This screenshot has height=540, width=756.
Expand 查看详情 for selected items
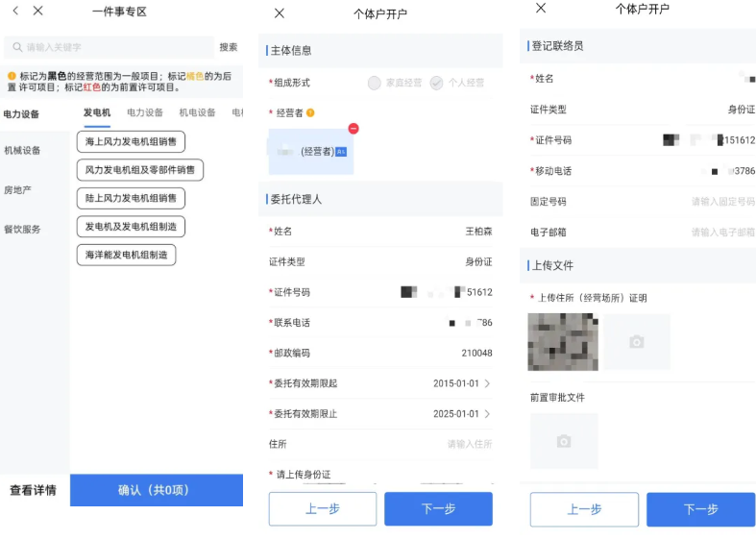click(x=34, y=490)
